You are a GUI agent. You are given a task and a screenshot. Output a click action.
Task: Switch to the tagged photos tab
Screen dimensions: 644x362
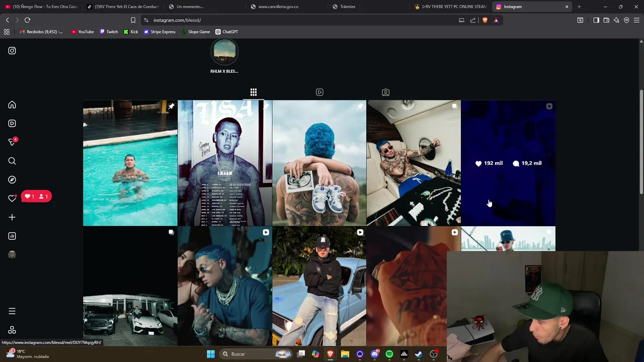pyautogui.click(x=385, y=92)
